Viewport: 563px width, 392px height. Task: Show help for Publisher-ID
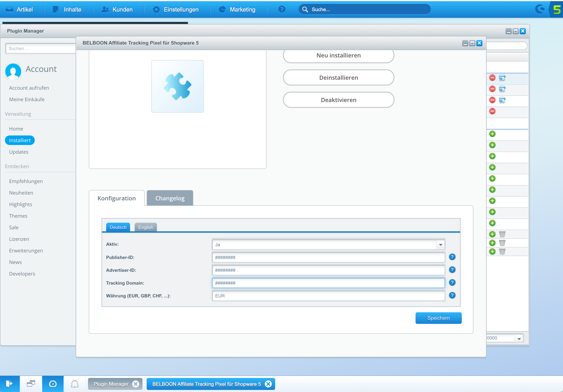[x=452, y=257]
